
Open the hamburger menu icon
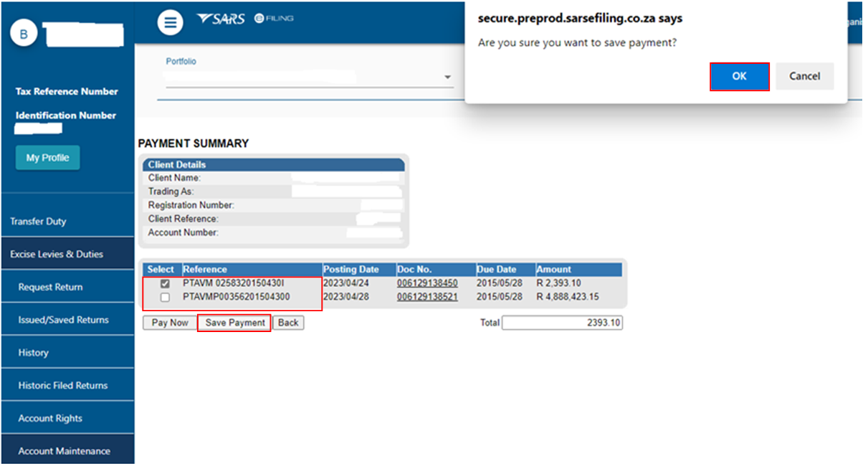(x=170, y=22)
